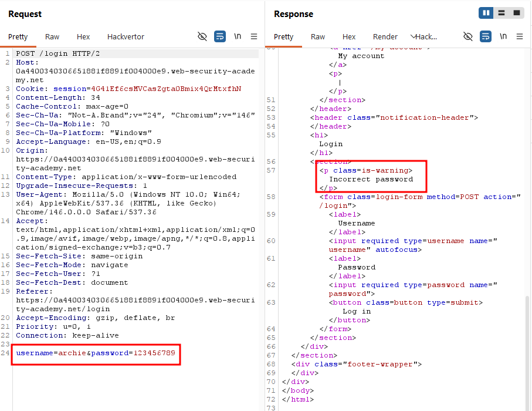Click the POST /login HTTP/2 request line
532x411 pixels.
[57, 53]
